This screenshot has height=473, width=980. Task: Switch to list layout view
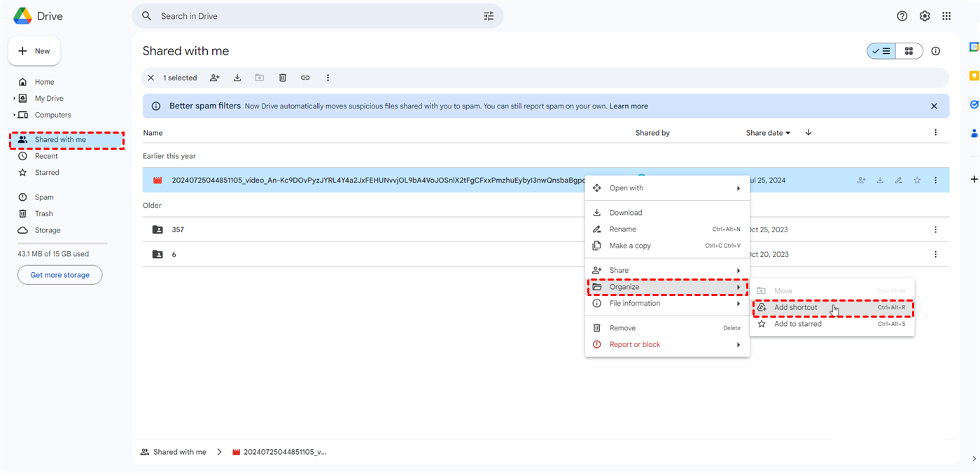coord(881,51)
